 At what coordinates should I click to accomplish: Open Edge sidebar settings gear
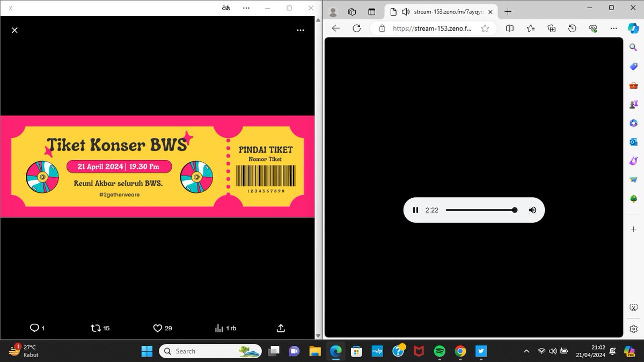click(633, 329)
